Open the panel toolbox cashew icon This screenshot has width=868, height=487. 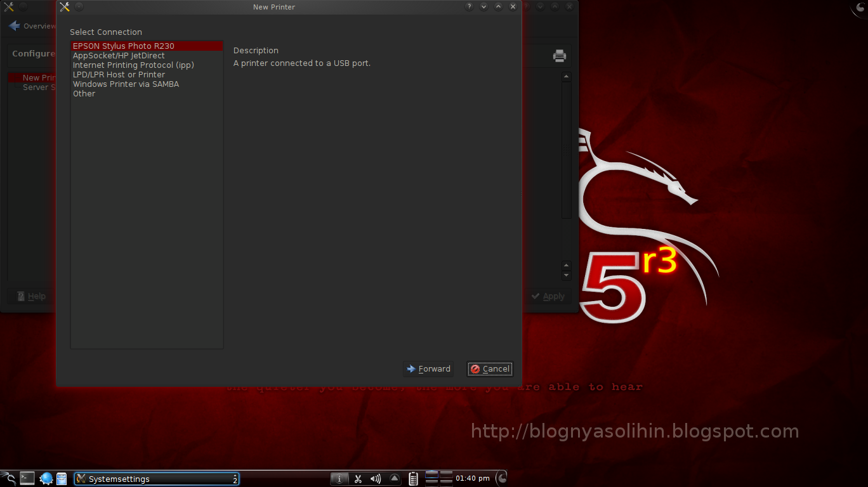(501, 479)
